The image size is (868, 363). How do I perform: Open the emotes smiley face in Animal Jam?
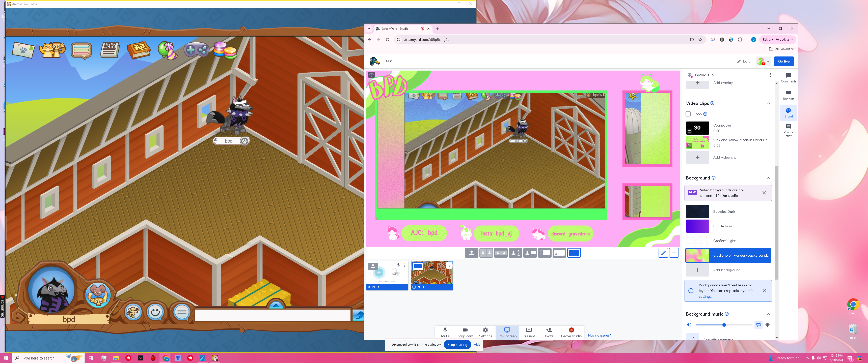pyautogui.click(x=155, y=313)
